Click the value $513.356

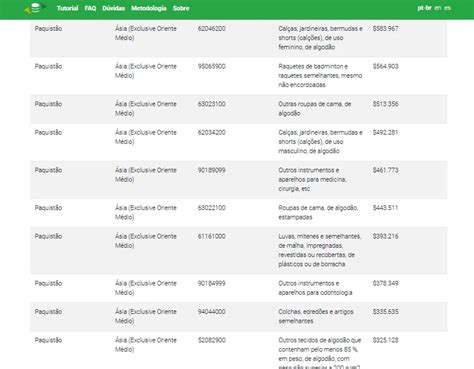tap(386, 104)
